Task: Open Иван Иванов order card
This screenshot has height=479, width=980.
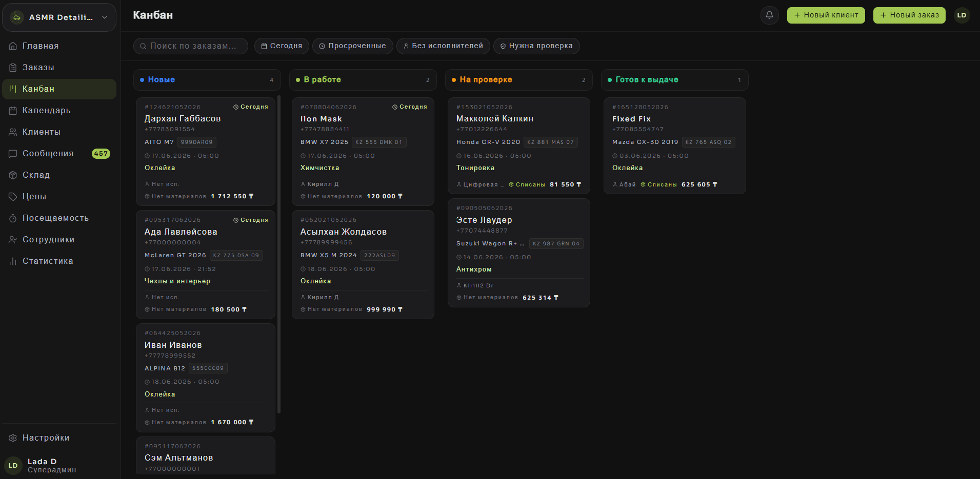Action: coord(206,378)
